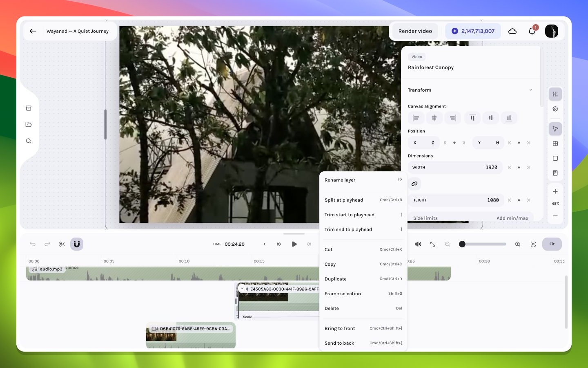Click the Width 1920 input field
The width and height of the screenshot is (588, 368).
click(456, 168)
